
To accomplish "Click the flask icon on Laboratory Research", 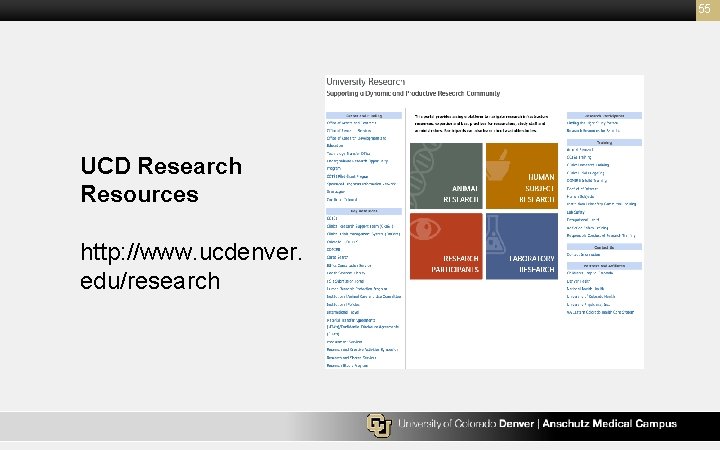I will point(495,235).
